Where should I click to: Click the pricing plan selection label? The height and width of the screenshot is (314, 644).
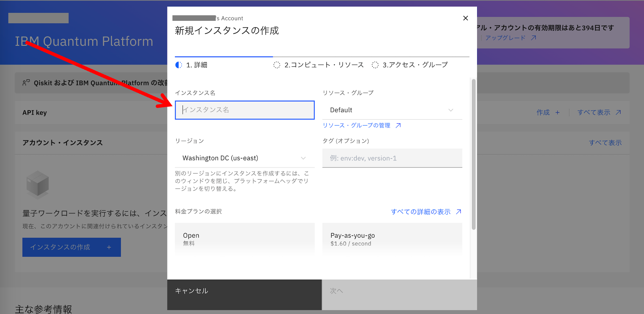point(198,211)
